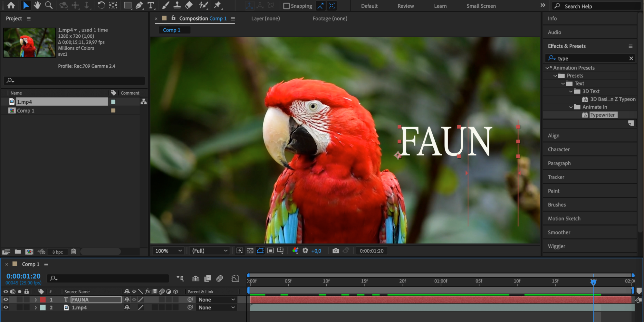Take a snapshot with camera icon

point(336,251)
